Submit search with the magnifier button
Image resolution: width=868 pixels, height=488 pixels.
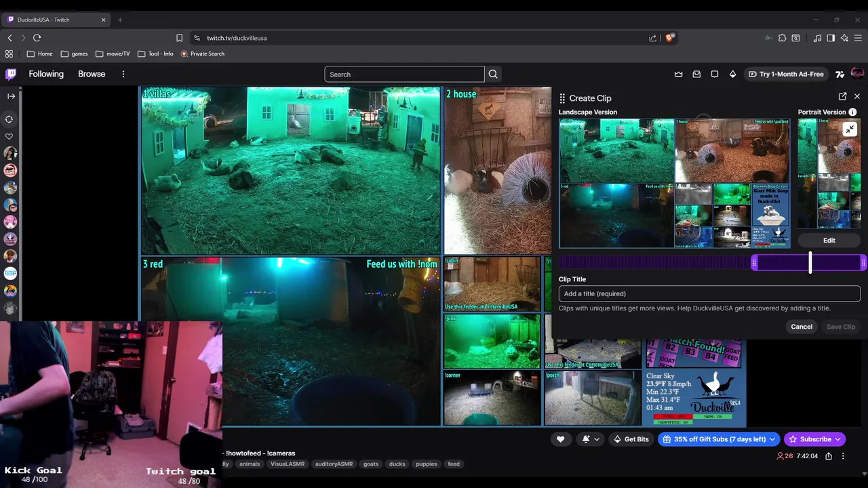493,75
